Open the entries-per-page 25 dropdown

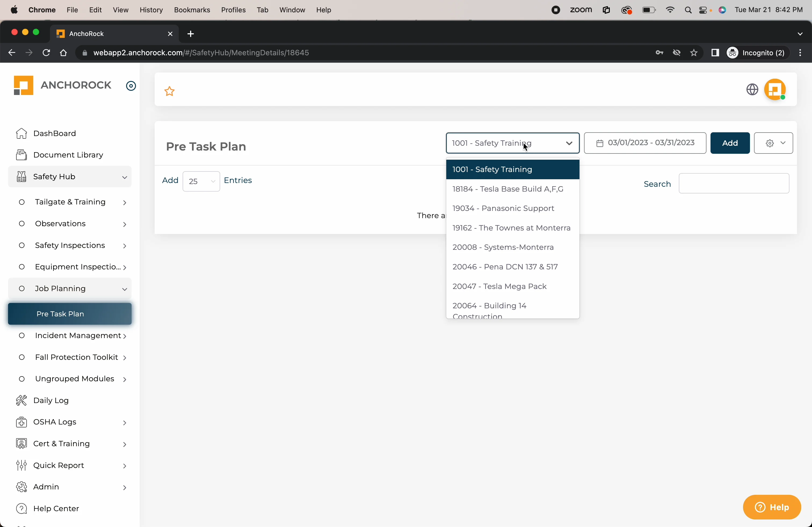coord(201,181)
